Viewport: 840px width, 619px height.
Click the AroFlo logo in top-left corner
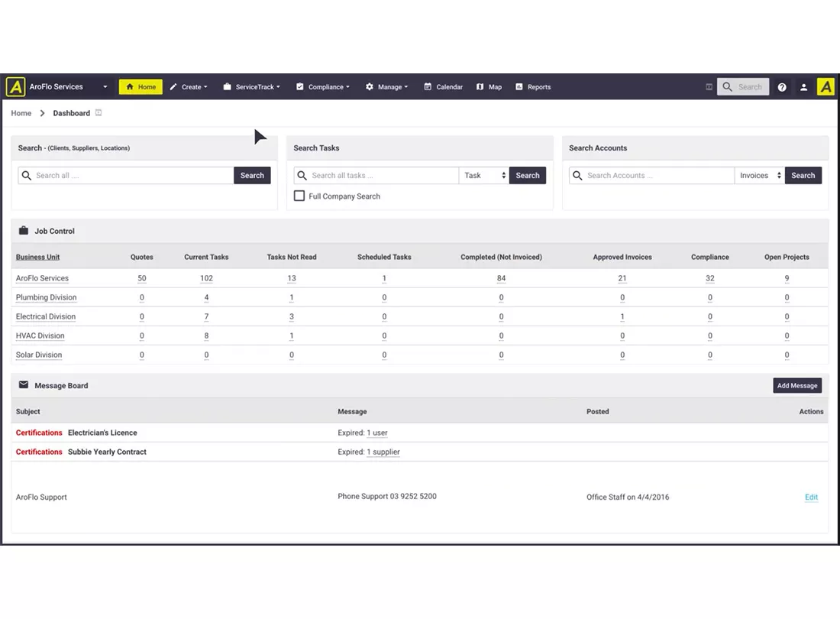pos(15,87)
